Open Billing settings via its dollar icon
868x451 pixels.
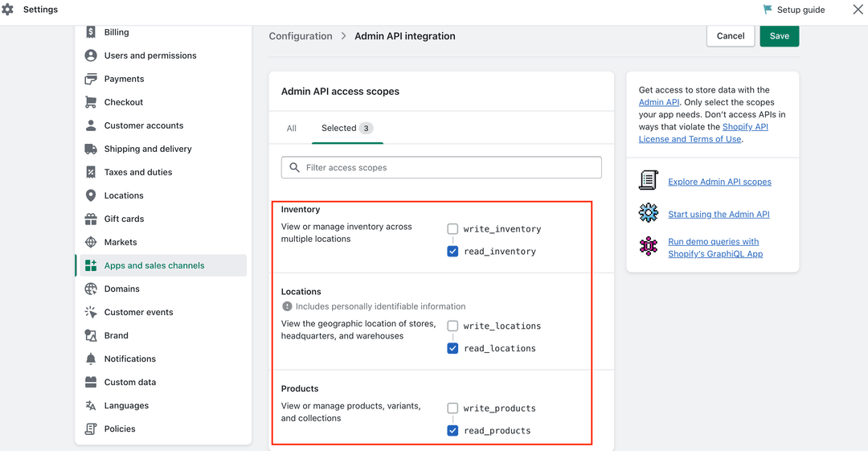click(91, 32)
